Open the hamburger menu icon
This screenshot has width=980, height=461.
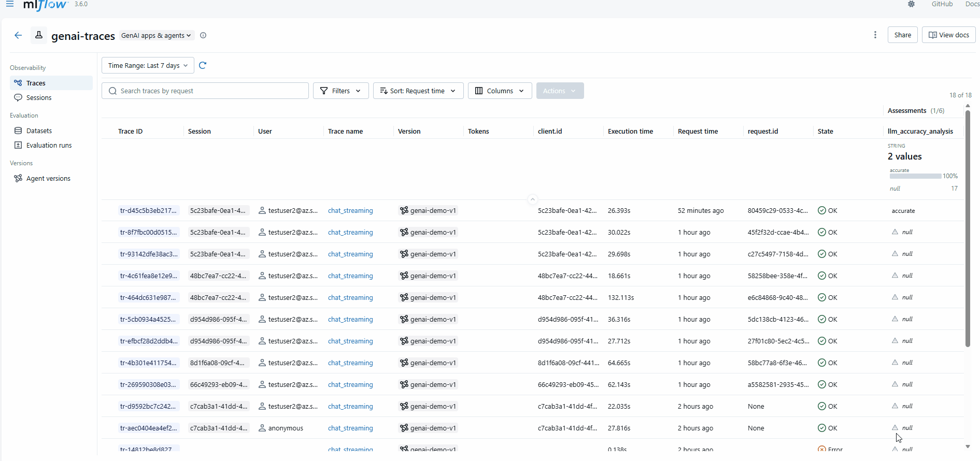10,4
